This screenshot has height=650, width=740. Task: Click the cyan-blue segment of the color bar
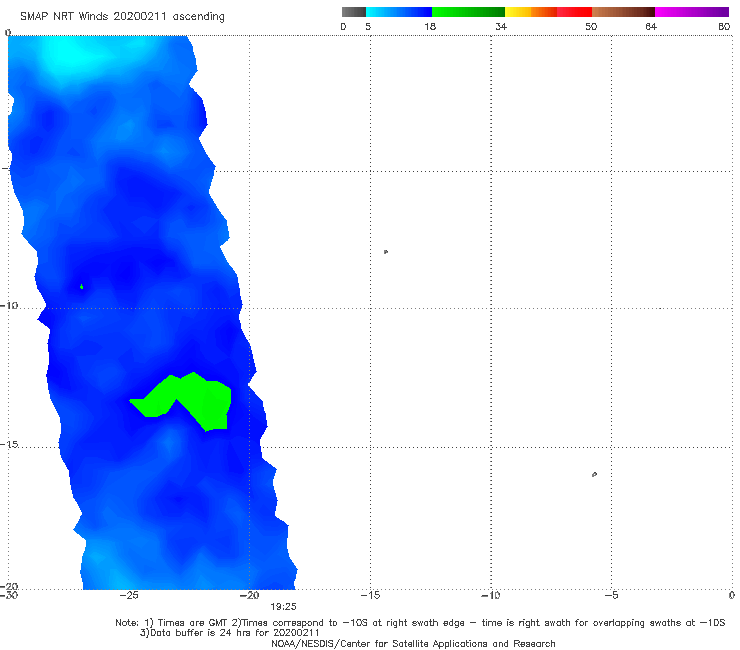point(399,12)
